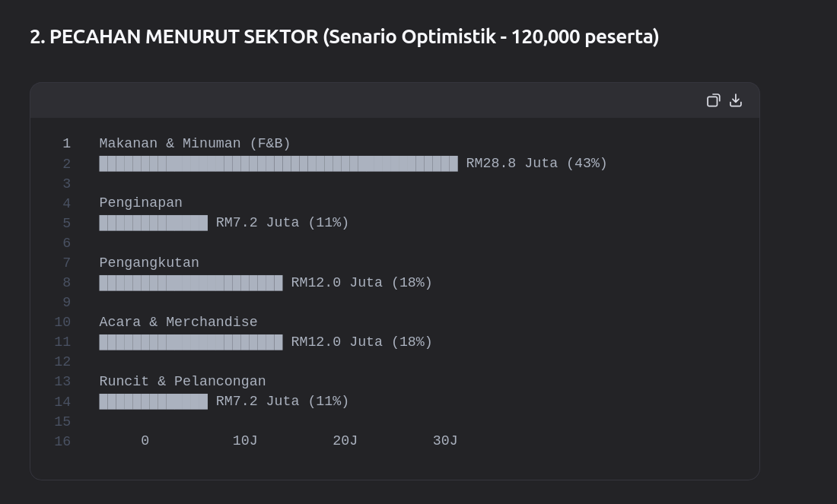
Task: Click the 'Pengangkutan' label
Action: [x=149, y=262]
